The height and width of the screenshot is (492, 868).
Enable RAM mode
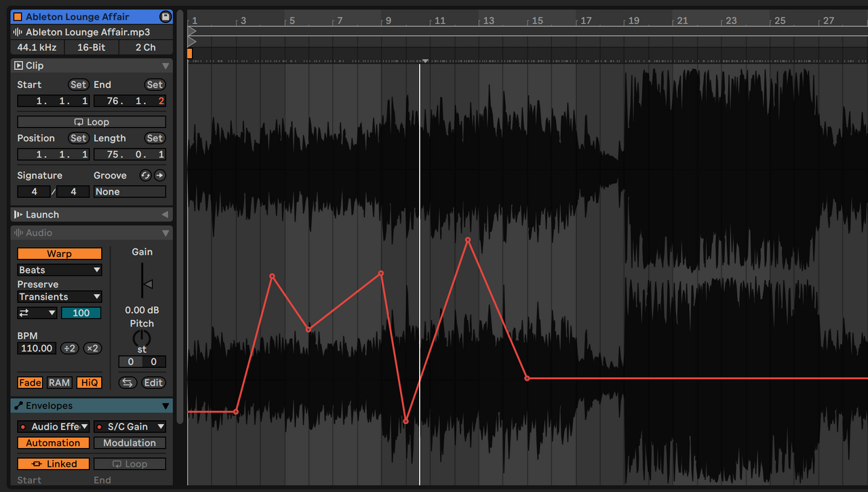pos(59,383)
